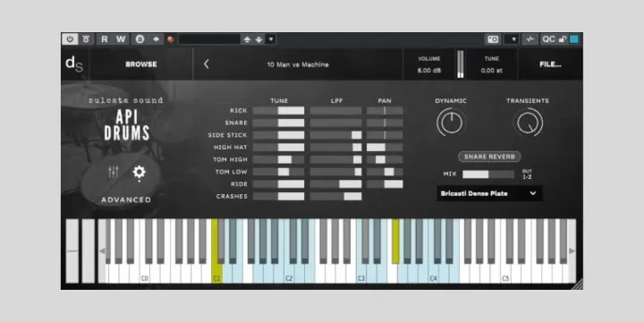
Task: Click the modulation wheel strip
Action: click(x=88, y=251)
